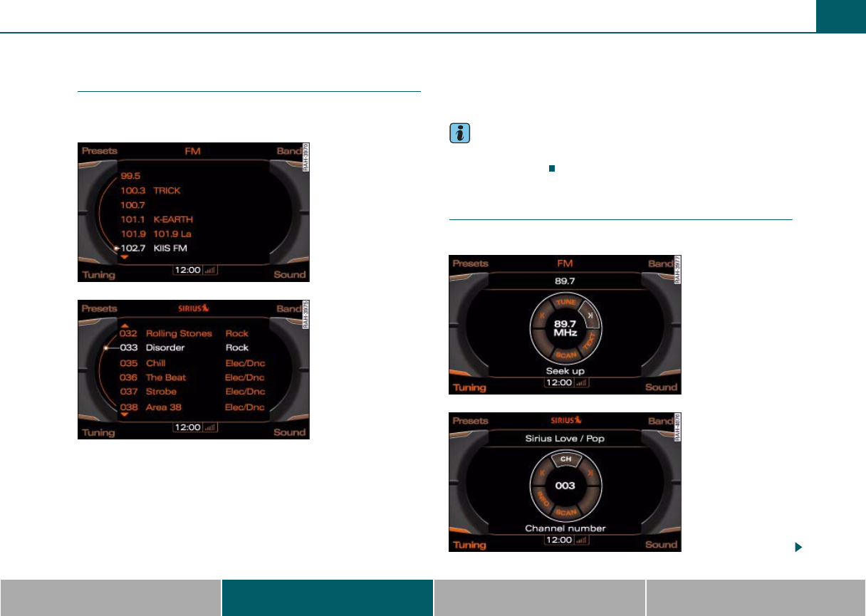Select channel 035 Chill

tap(192, 363)
